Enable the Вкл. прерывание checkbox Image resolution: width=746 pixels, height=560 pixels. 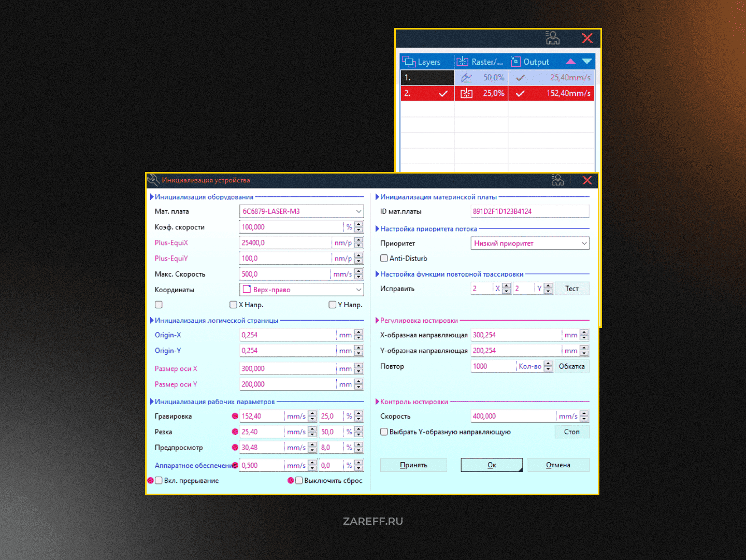tap(159, 480)
